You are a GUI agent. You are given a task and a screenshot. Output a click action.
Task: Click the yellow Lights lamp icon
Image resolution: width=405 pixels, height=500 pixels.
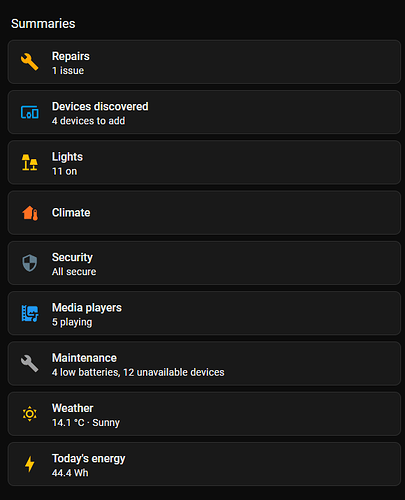(30, 162)
